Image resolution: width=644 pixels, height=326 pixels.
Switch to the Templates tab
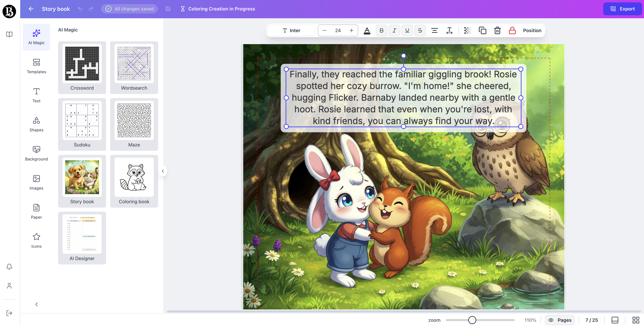point(36,66)
